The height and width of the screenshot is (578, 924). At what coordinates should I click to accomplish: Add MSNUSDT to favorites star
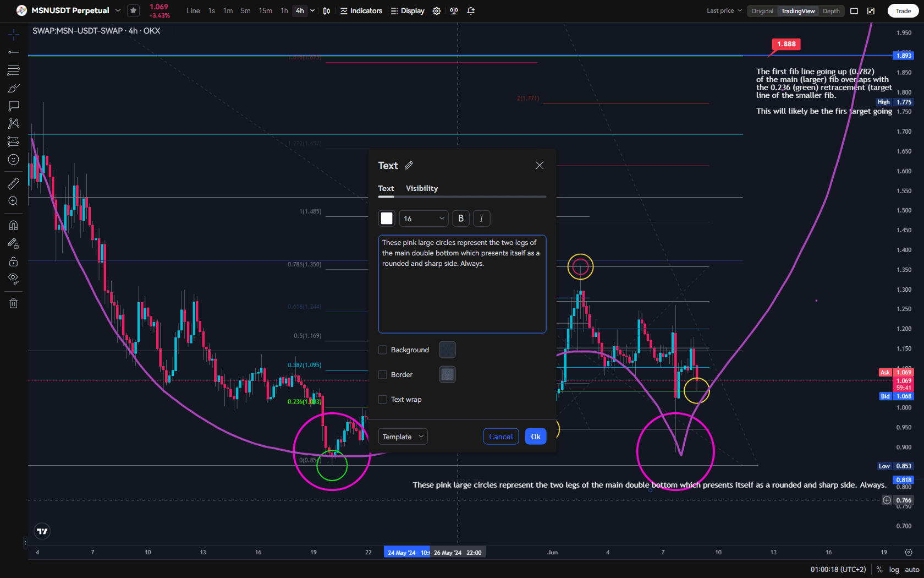133,10
